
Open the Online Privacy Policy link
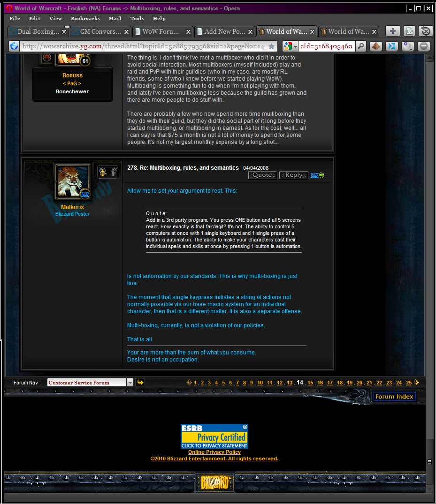pyautogui.click(x=214, y=452)
